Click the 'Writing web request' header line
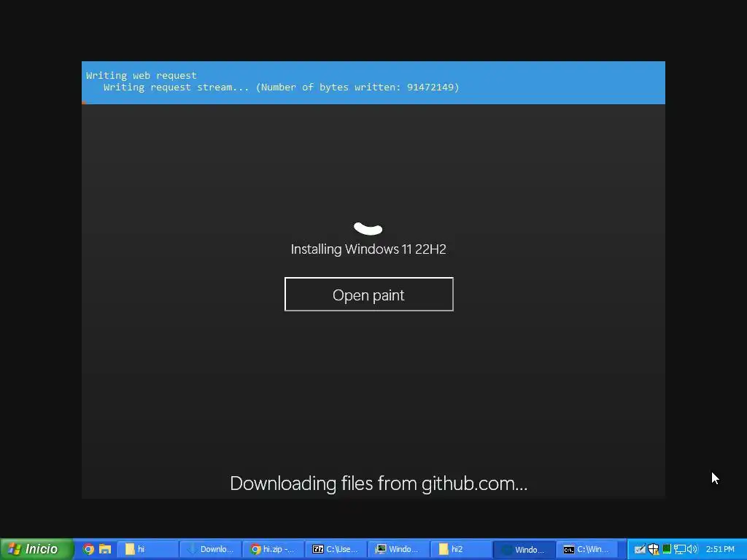The width and height of the screenshot is (747, 560). click(x=141, y=75)
